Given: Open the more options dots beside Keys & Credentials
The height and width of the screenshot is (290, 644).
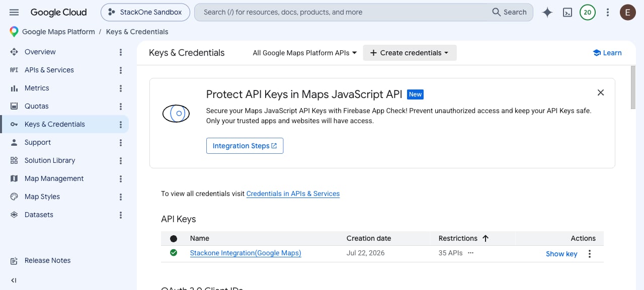Looking at the screenshot, I should [x=121, y=125].
